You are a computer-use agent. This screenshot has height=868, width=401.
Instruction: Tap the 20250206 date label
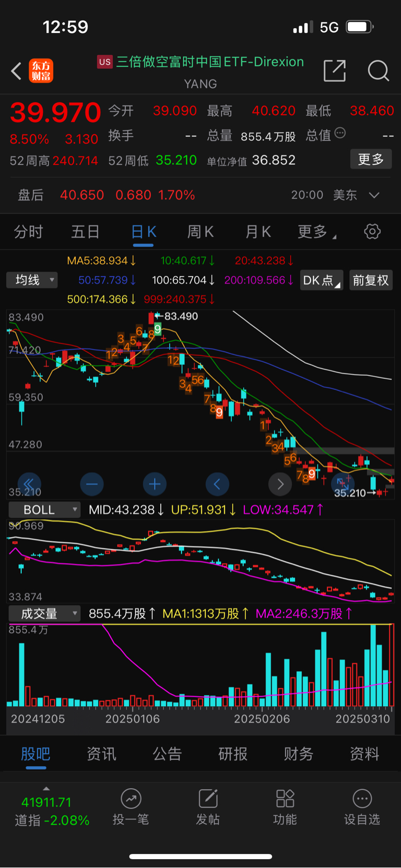point(262,719)
